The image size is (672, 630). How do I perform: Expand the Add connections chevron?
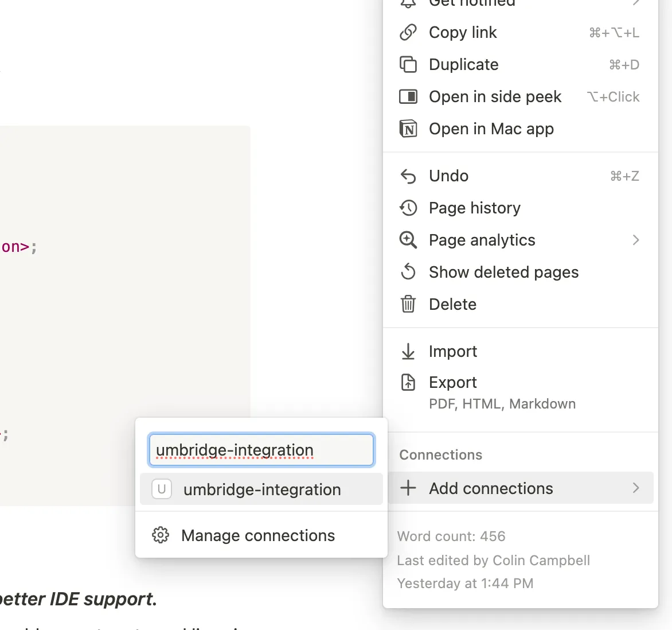tap(635, 488)
